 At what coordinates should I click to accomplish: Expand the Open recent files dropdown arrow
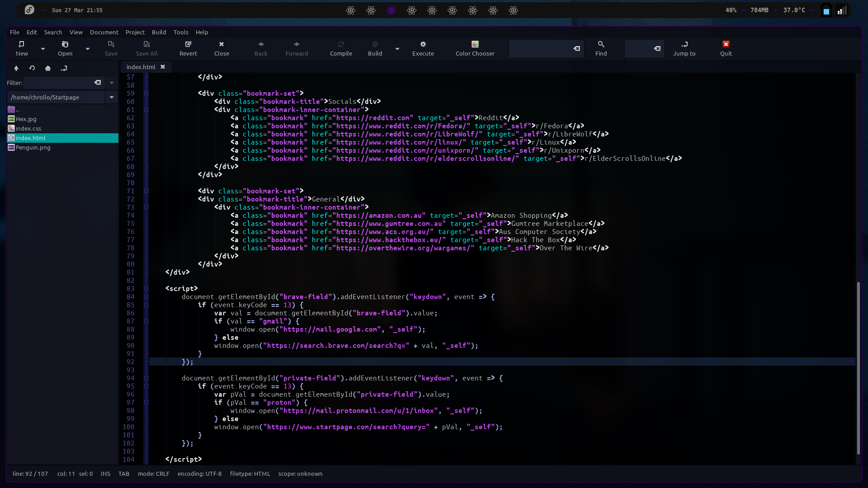(x=88, y=48)
